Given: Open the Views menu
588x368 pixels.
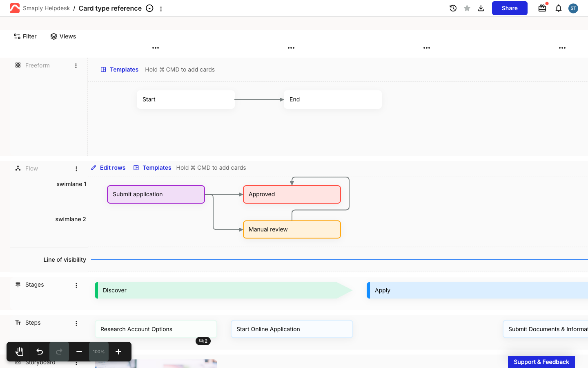Looking at the screenshot, I should 63,36.
